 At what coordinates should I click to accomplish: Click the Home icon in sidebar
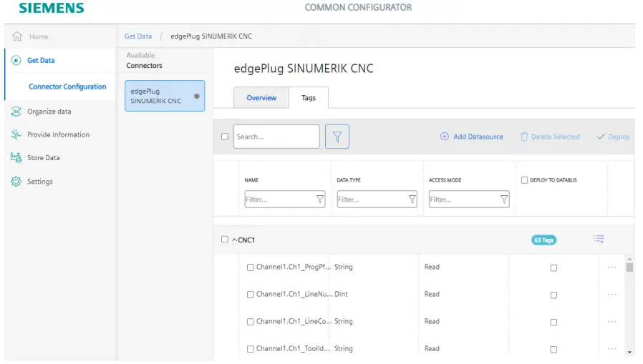(17, 36)
